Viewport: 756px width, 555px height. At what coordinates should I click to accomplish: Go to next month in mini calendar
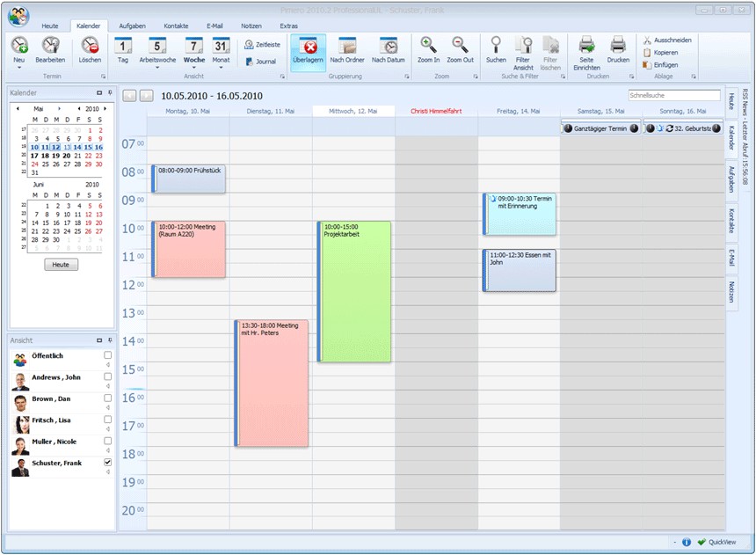59,108
